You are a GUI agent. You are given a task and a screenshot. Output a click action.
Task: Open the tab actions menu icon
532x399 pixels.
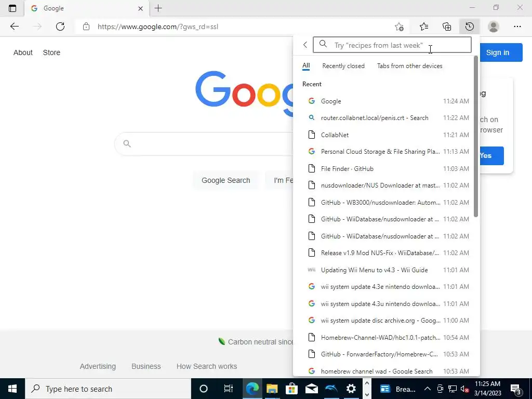pyautogui.click(x=12, y=8)
